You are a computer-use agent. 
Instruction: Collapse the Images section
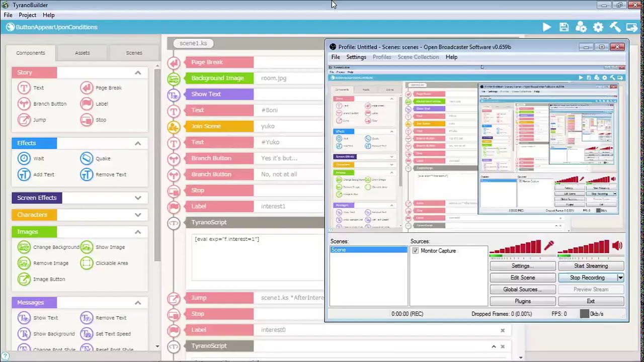click(138, 232)
